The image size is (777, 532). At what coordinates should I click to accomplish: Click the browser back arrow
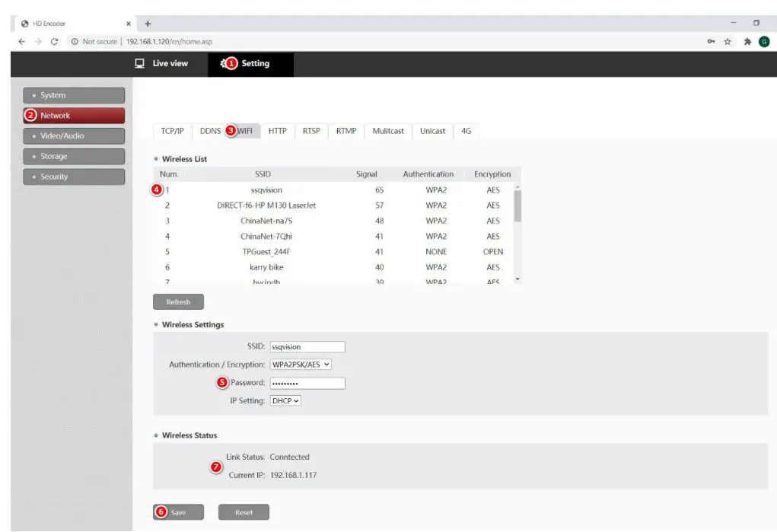coord(22,42)
